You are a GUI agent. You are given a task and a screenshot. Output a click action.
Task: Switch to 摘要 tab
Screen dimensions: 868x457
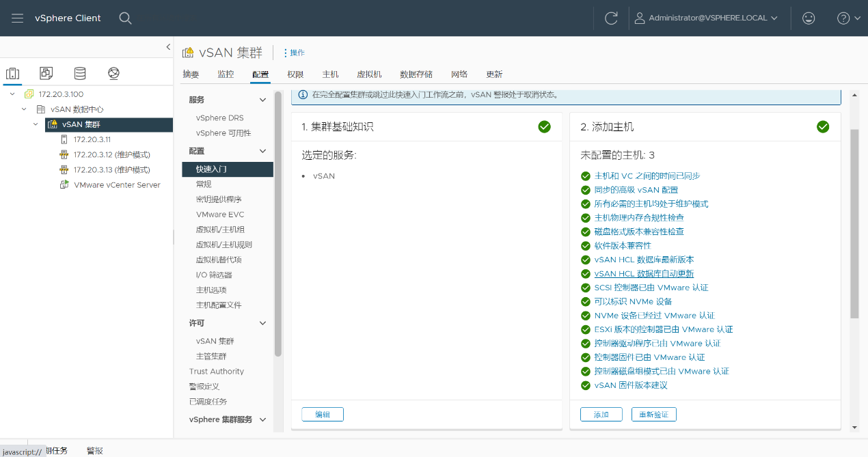(x=191, y=74)
